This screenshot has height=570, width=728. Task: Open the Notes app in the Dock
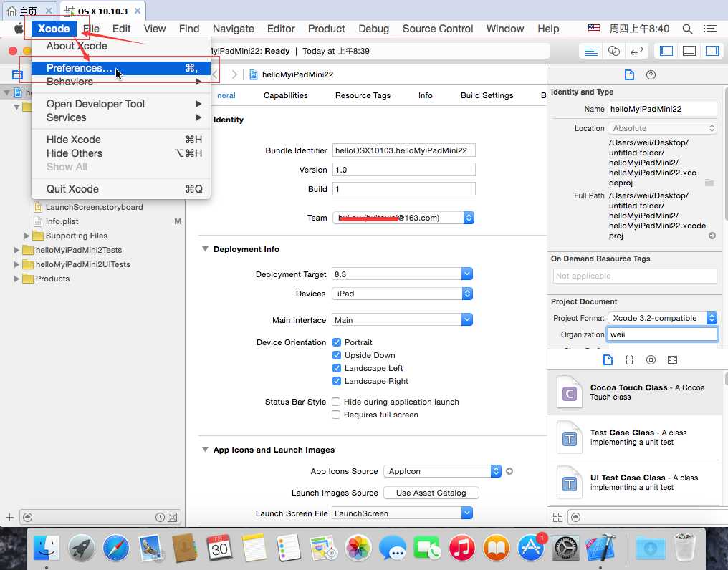click(x=254, y=549)
